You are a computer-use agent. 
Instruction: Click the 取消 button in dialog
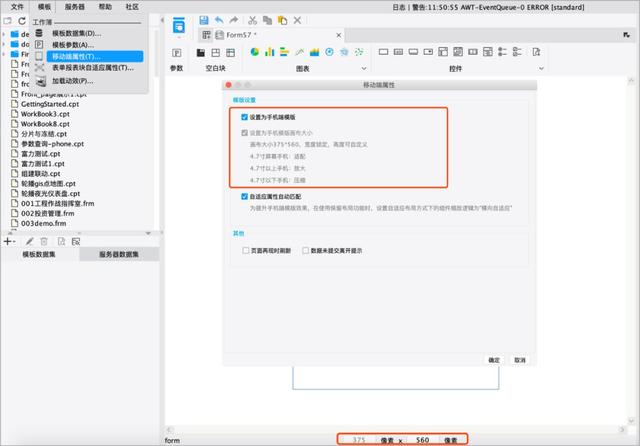(x=519, y=360)
